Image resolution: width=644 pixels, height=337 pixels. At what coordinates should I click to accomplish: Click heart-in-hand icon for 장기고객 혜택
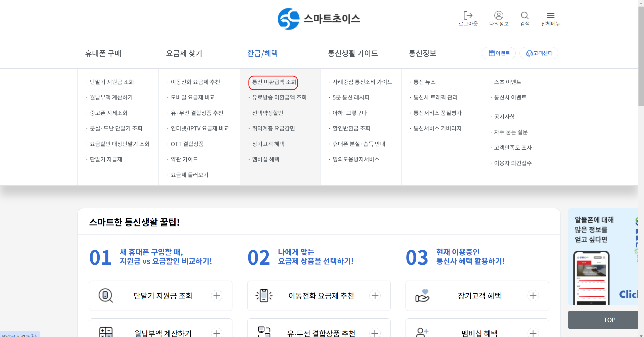click(x=422, y=295)
